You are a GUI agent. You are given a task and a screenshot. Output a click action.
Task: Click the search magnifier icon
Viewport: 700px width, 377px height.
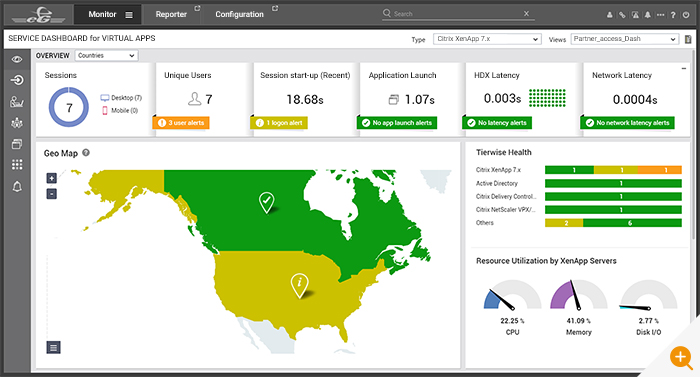[387, 13]
